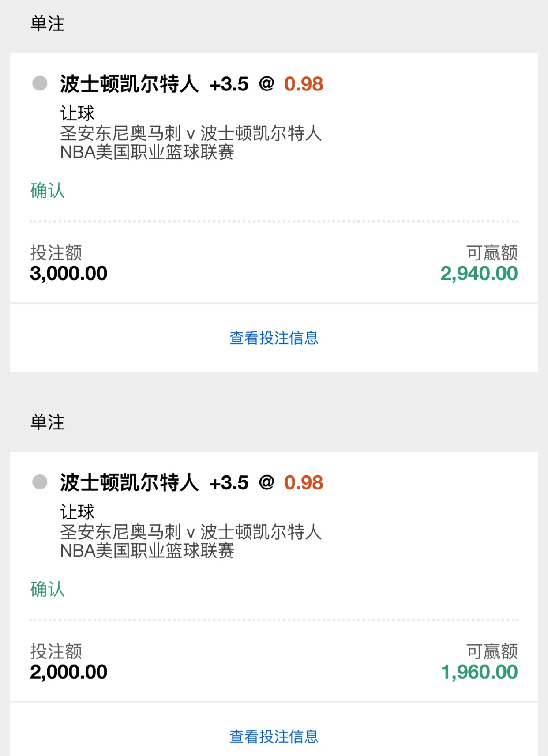
Task: Select 圣安东尼奥马刺 v 波士顿凯尔特人 in 2,000.00 bet
Action: click(191, 531)
